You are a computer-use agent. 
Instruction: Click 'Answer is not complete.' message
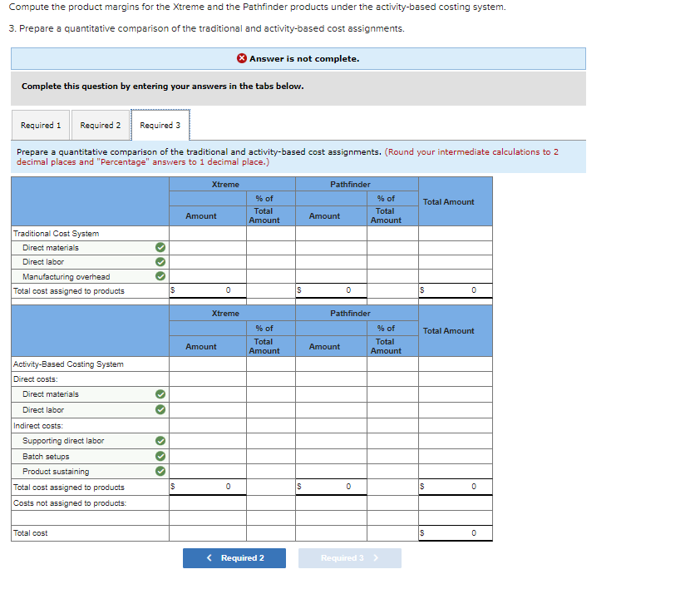304,58
